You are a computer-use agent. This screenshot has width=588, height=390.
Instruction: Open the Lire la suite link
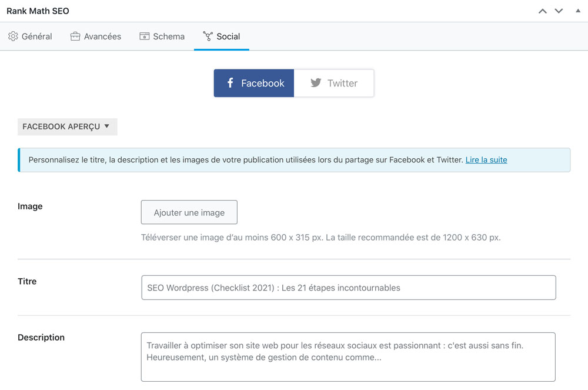tap(486, 160)
